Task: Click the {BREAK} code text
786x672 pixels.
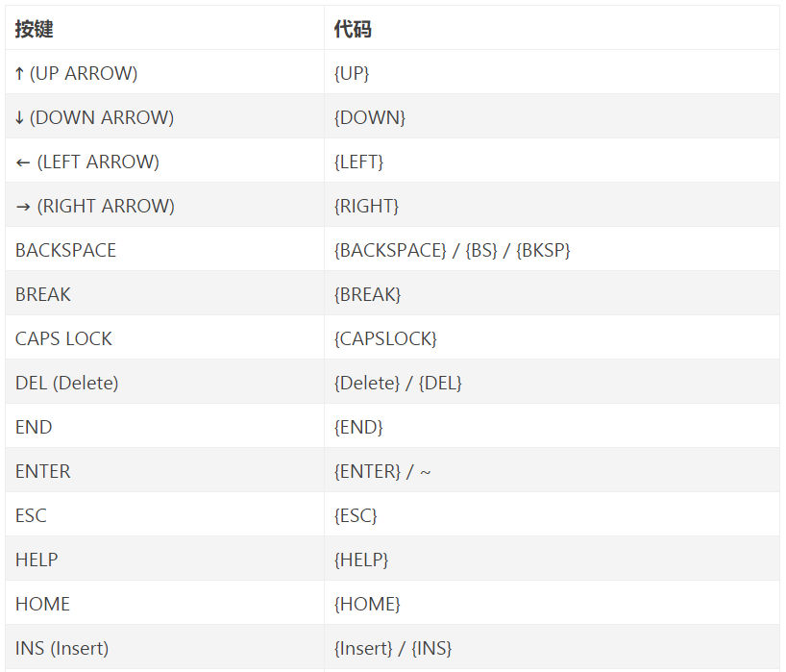Action: coord(367,294)
